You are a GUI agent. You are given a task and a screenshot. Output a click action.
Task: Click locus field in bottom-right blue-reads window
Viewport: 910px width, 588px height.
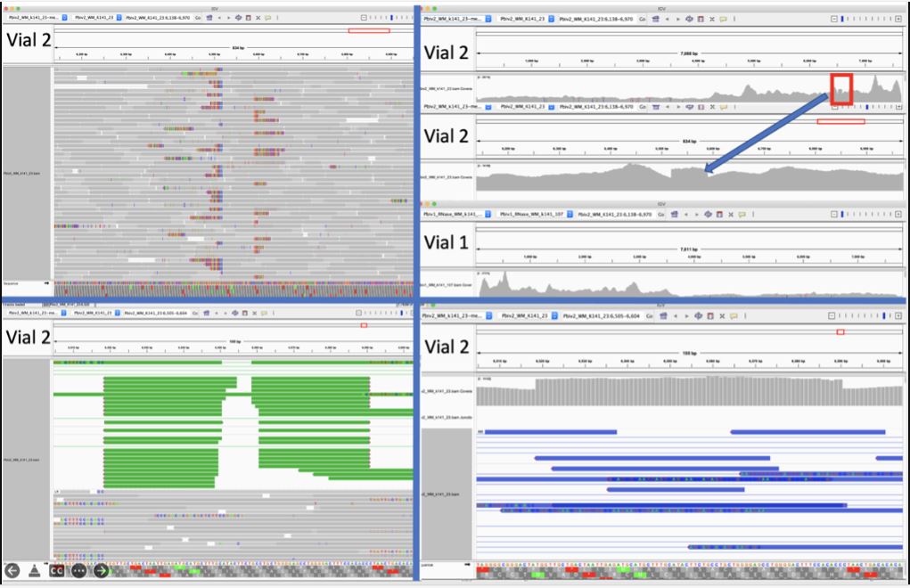coord(602,316)
